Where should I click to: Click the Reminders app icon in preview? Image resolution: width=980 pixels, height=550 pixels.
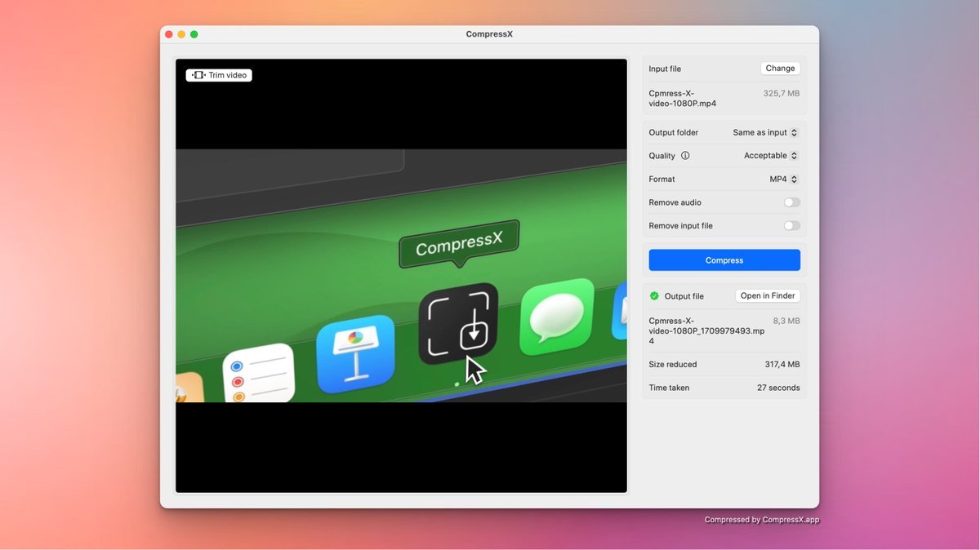258,374
